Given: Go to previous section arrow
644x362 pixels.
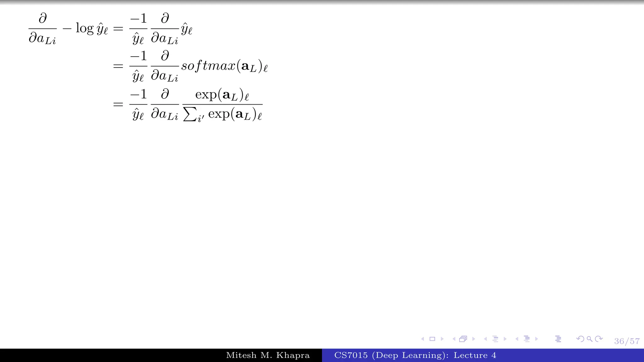Looking at the screenshot, I should [x=517, y=339].
